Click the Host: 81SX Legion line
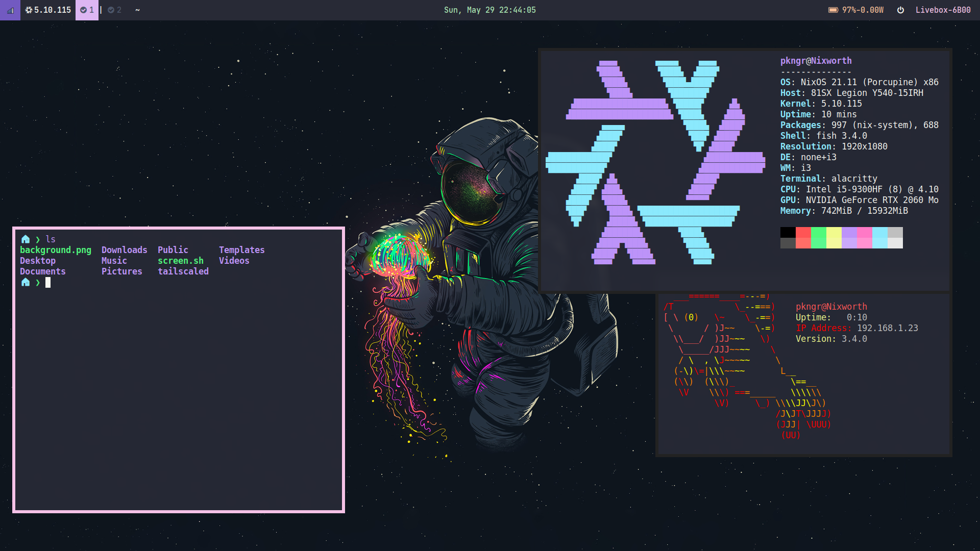The image size is (980, 551). [851, 93]
